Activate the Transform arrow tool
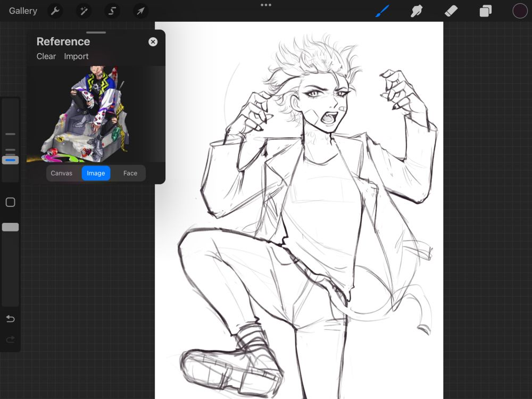Image resolution: width=532 pixels, height=399 pixels. (x=140, y=11)
